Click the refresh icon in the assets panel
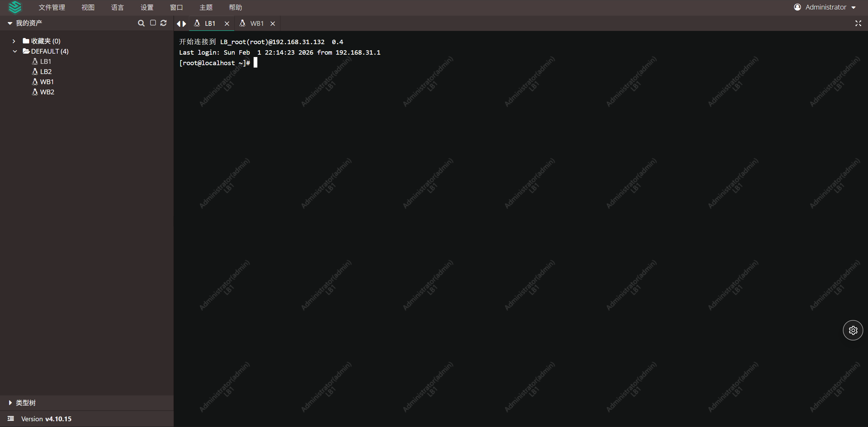 (163, 23)
